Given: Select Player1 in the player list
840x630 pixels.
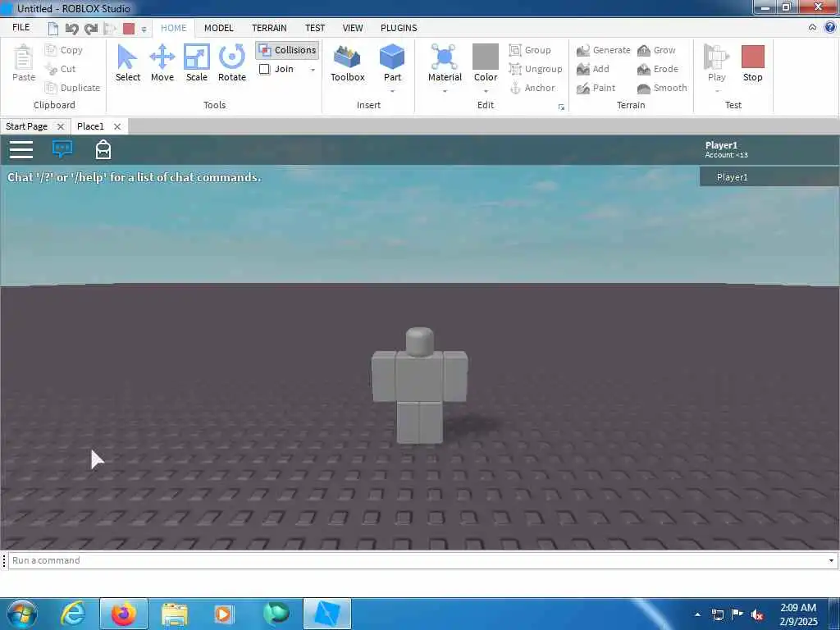Looking at the screenshot, I should coord(769,177).
